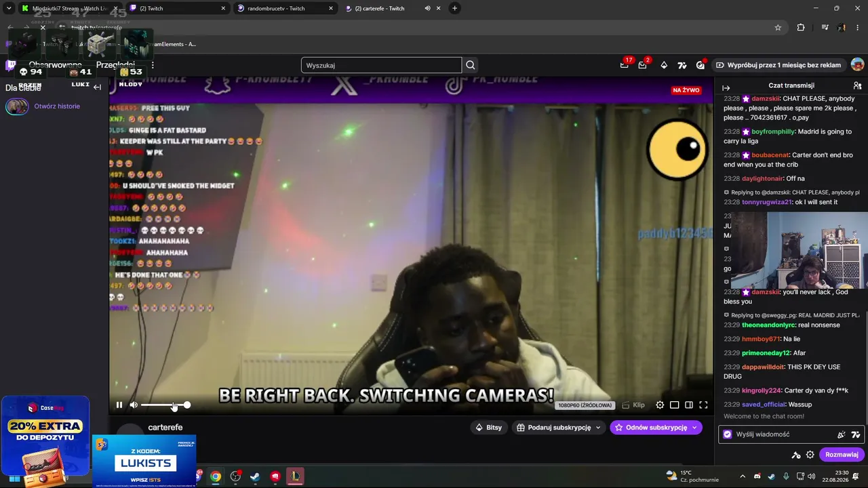868x488 pixels.
Task: Open a new browser tab
Action: (454, 8)
